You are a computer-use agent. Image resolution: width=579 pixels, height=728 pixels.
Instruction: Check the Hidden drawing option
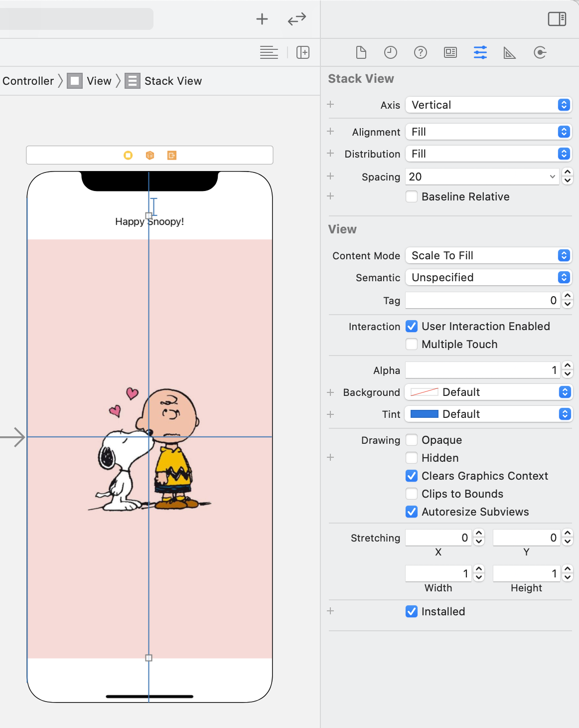[x=412, y=458]
